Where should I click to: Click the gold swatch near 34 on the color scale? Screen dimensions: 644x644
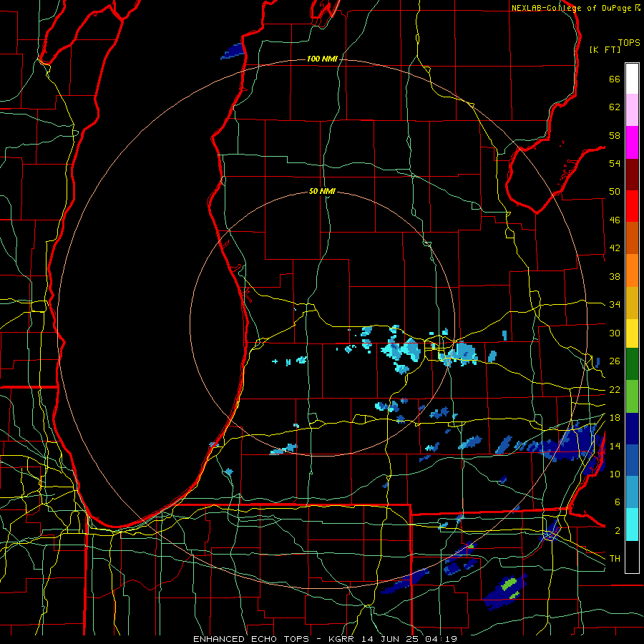(x=632, y=303)
